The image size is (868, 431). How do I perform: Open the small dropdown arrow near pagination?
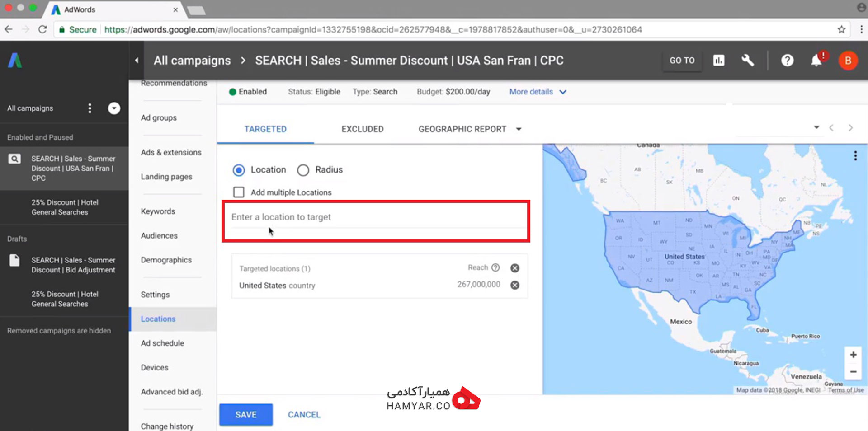pyautogui.click(x=816, y=127)
